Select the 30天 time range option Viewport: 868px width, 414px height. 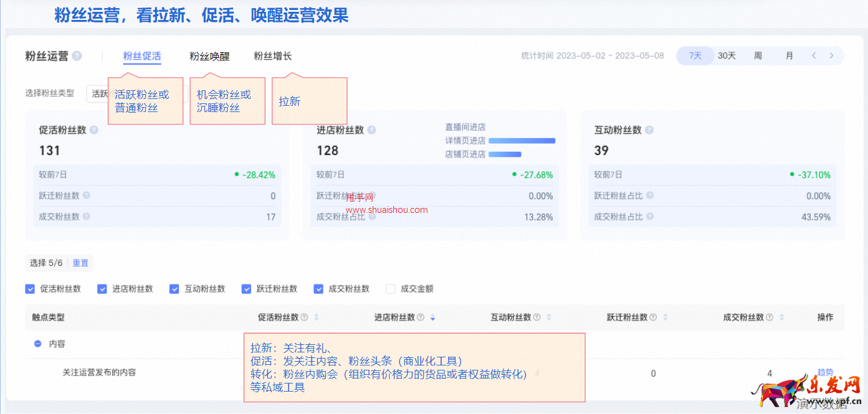725,55
